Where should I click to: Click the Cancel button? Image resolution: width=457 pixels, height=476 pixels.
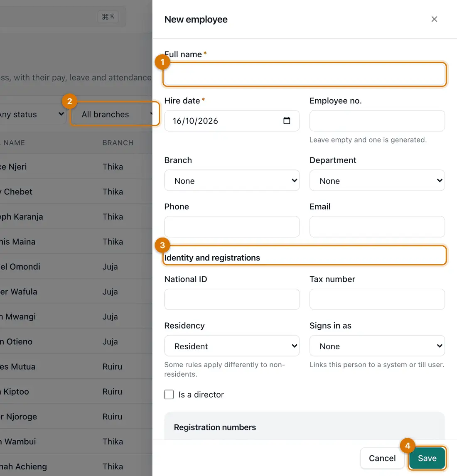(x=382, y=458)
